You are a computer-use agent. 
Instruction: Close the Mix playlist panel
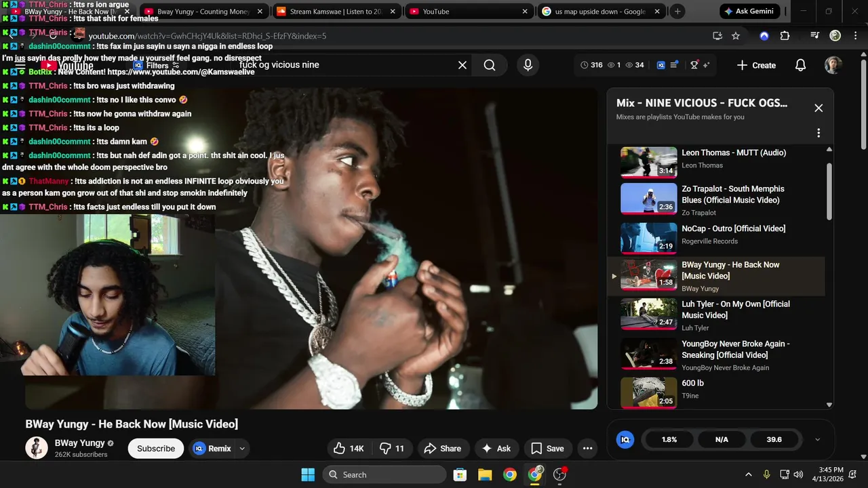818,108
